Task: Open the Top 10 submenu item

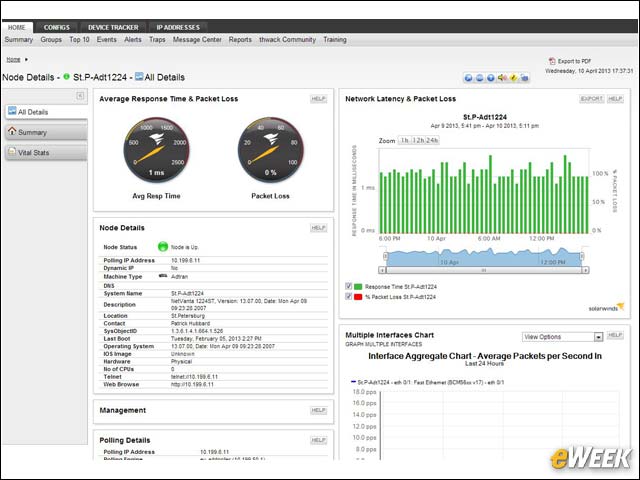Action: (79, 40)
